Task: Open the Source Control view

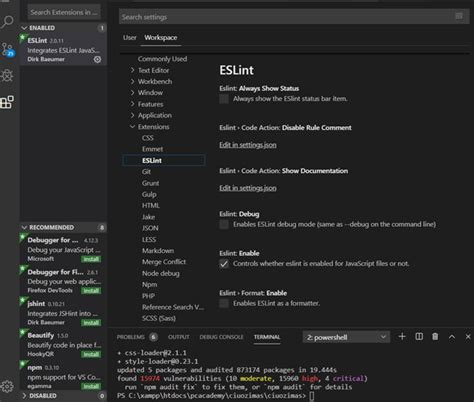Action: [7, 49]
